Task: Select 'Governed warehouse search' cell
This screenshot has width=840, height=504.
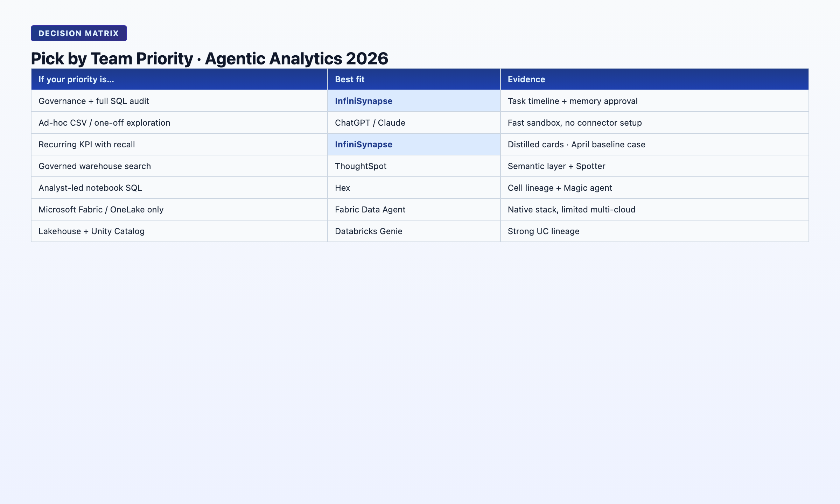Action: pos(179,166)
